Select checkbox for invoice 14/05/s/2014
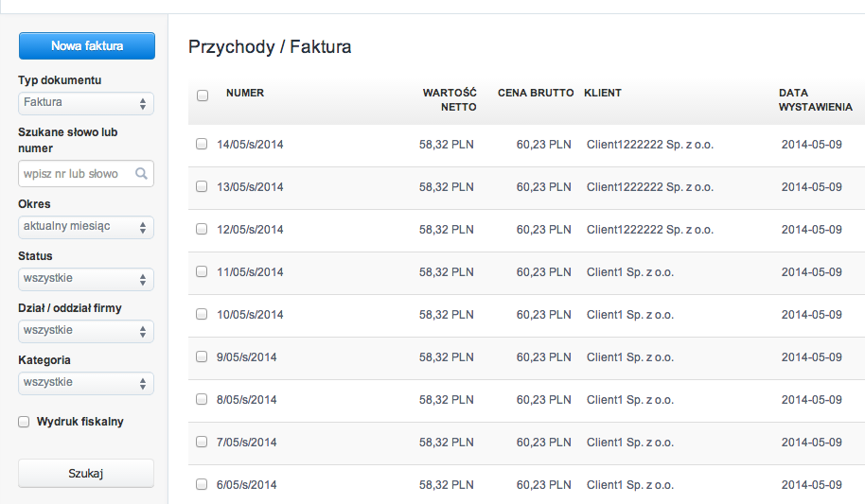The height and width of the screenshot is (504, 865). point(202,144)
